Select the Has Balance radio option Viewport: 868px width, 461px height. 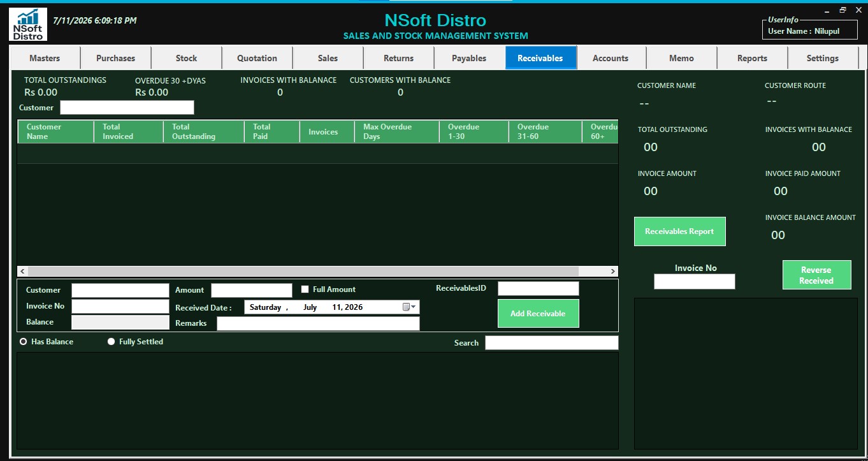pos(24,342)
